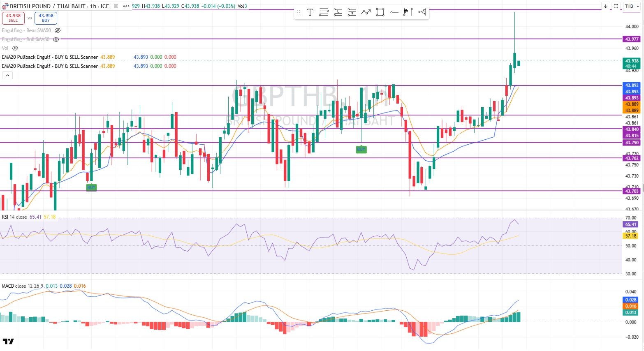
Task: Select the fixed range volume profile tool
Action: pos(408,12)
